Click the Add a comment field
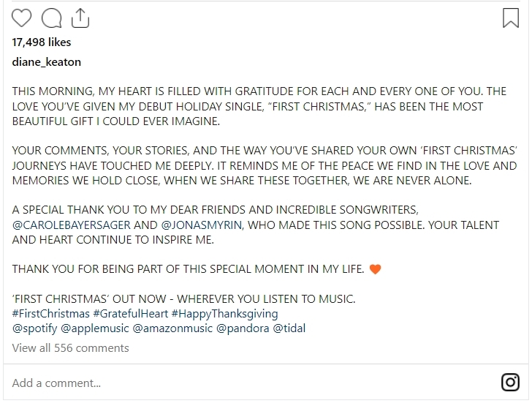This screenshot has height=406, width=532. click(x=219, y=383)
